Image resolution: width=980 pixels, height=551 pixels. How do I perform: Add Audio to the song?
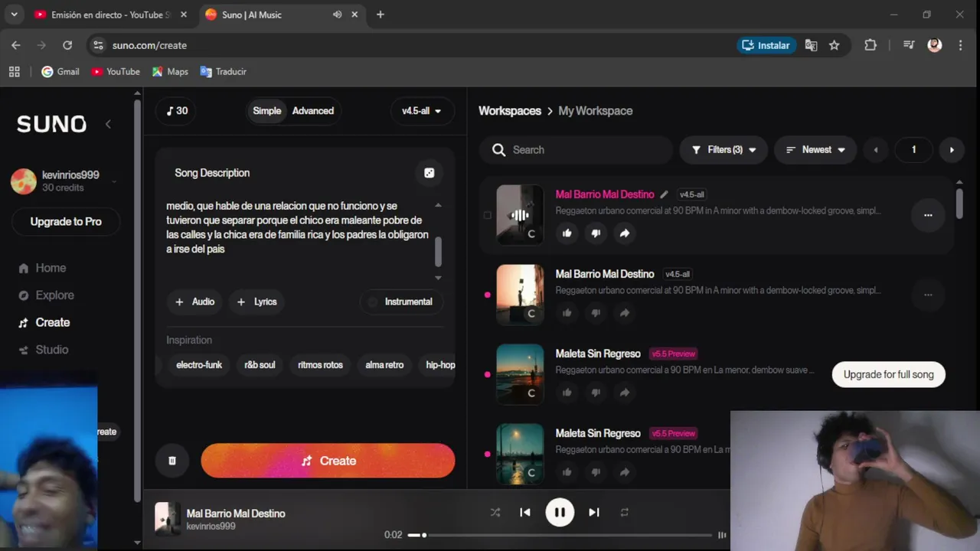[194, 302]
